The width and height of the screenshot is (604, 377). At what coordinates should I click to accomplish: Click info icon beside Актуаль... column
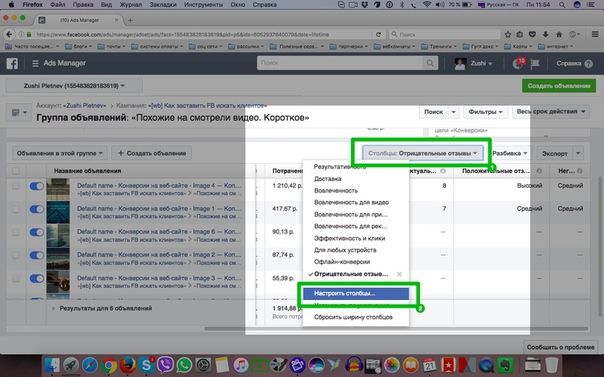click(x=443, y=171)
